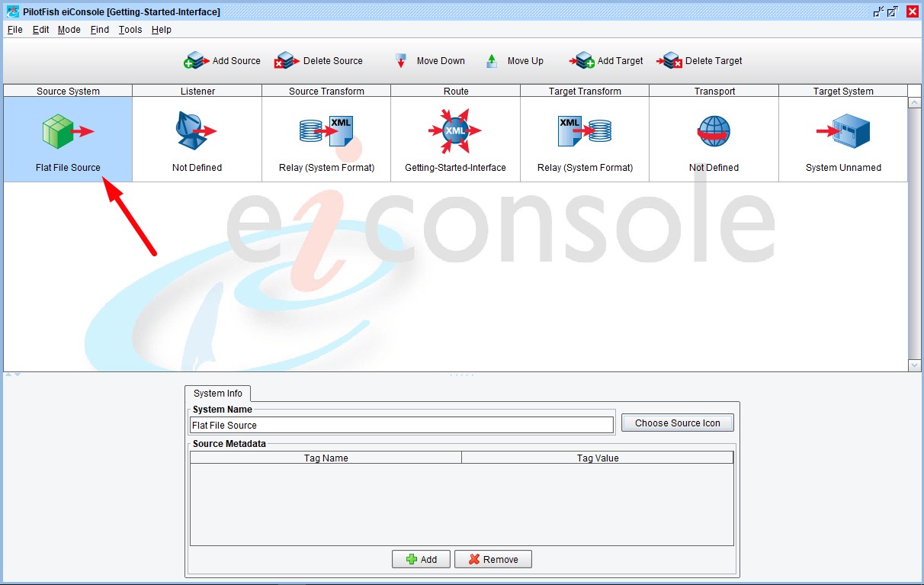Click the Choose Source Icon button
The image size is (924, 585).
pos(677,423)
